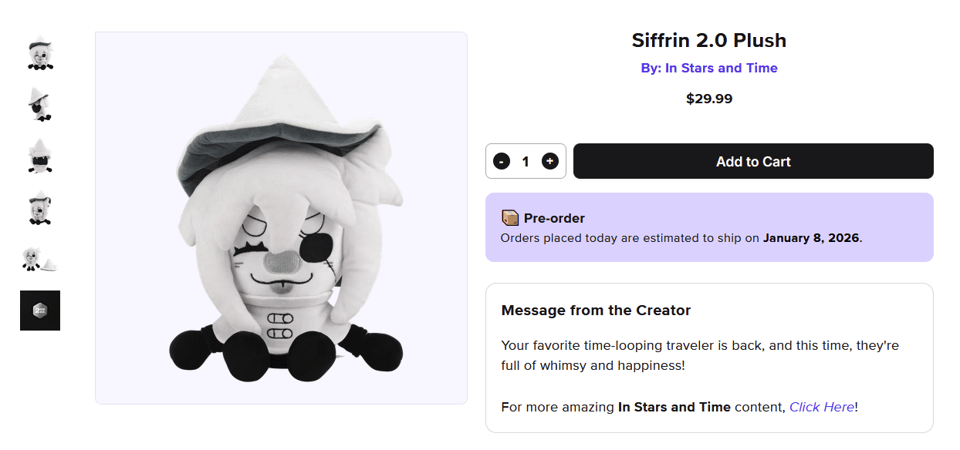
Task: Select the third back-view plush thumbnail
Action: (40, 157)
